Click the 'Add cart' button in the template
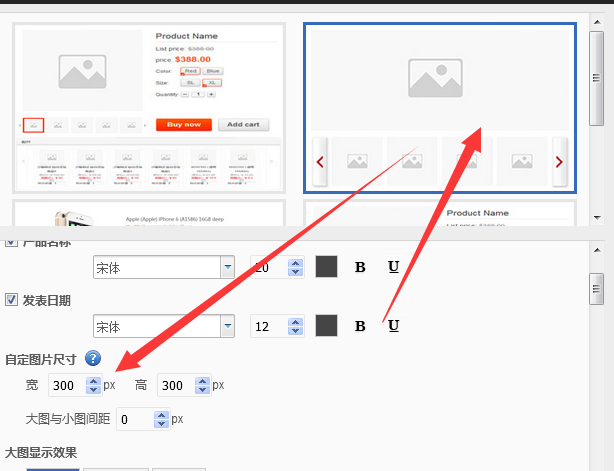The image size is (614, 471). point(242,125)
